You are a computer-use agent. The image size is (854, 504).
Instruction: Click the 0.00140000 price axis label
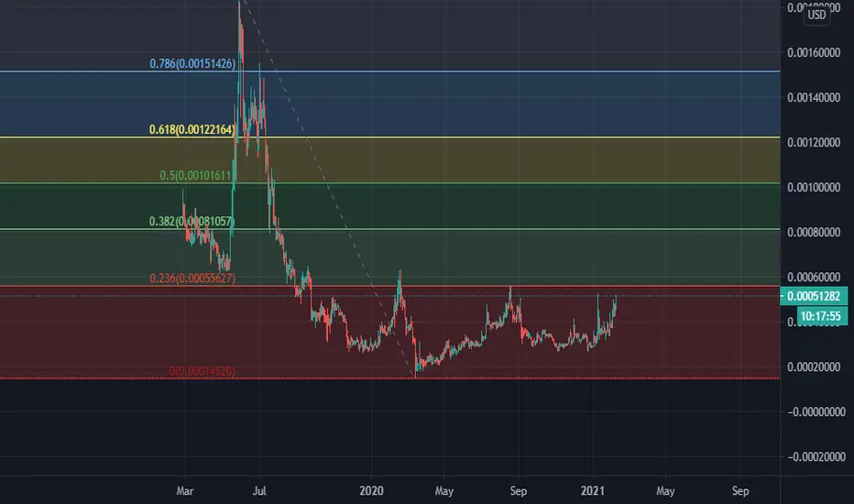pos(814,97)
